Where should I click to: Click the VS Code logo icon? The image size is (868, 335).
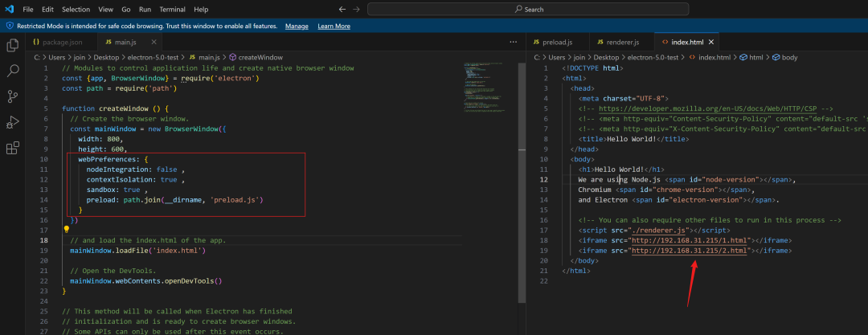[x=9, y=9]
